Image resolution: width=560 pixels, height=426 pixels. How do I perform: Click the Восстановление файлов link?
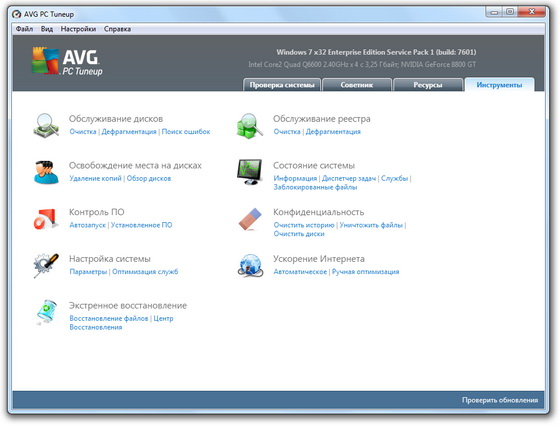pyautogui.click(x=109, y=318)
